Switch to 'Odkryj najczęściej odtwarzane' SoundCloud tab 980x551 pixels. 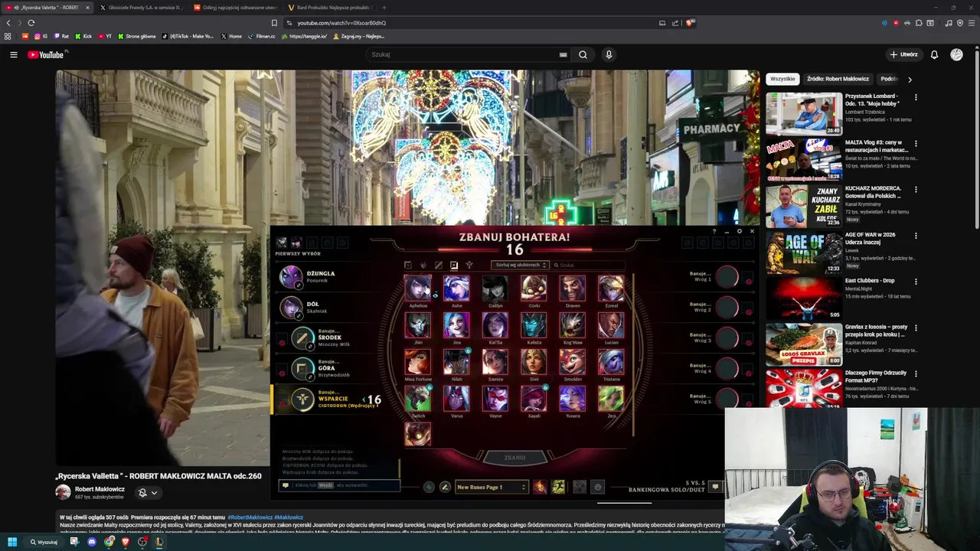pyautogui.click(x=235, y=8)
